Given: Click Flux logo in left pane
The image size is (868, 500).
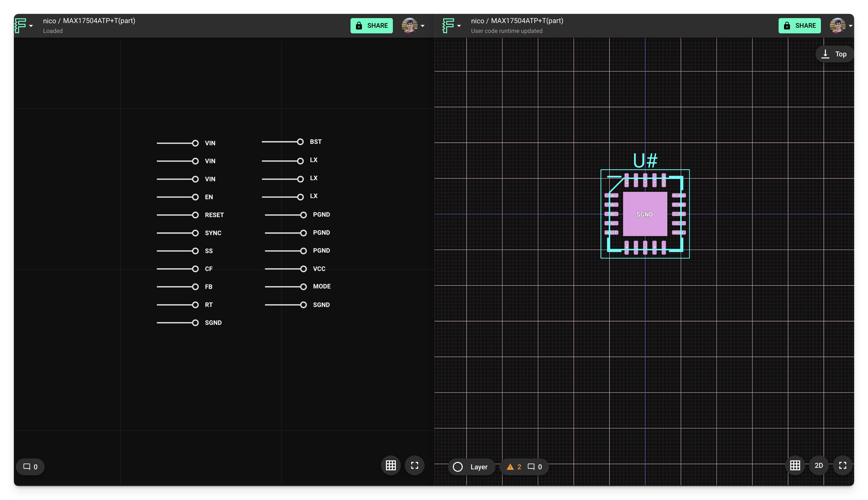Looking at the screenshot, I should click(20, 25).
